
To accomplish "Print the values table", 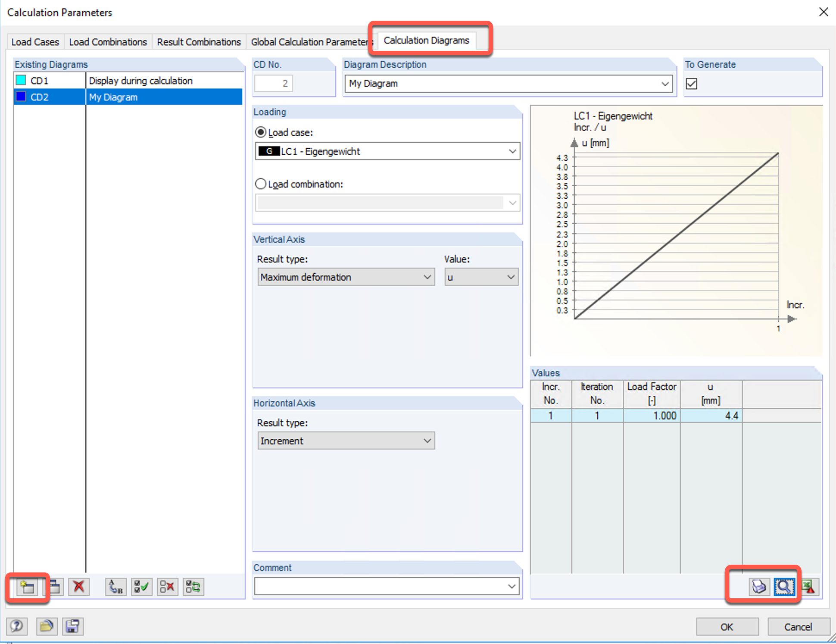I will point(758,587).
